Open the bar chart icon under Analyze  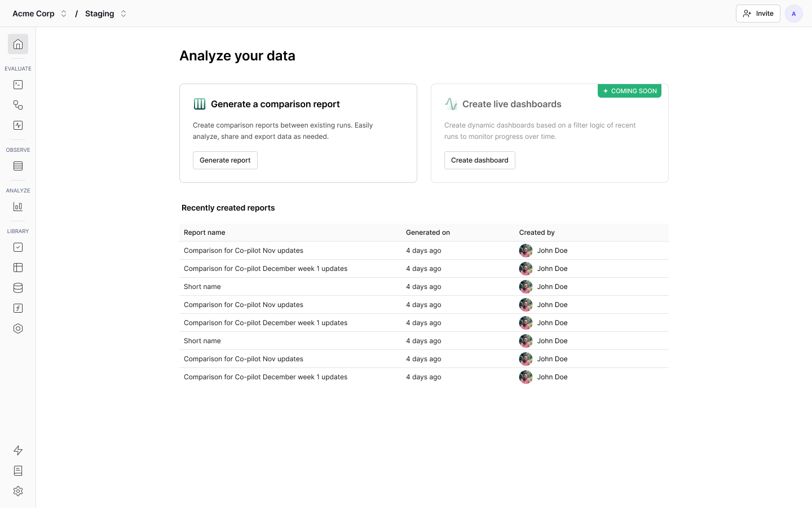(x=18, y=207)
